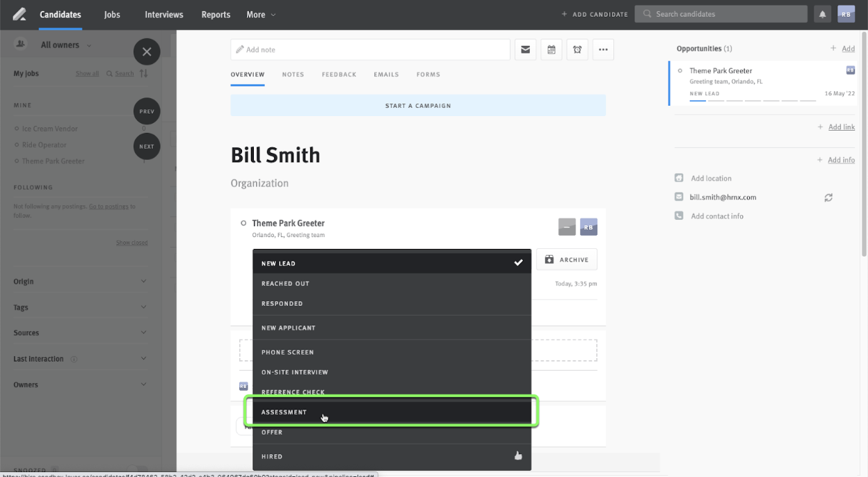Open the All owners dropdown

click(x=61, y=45)
